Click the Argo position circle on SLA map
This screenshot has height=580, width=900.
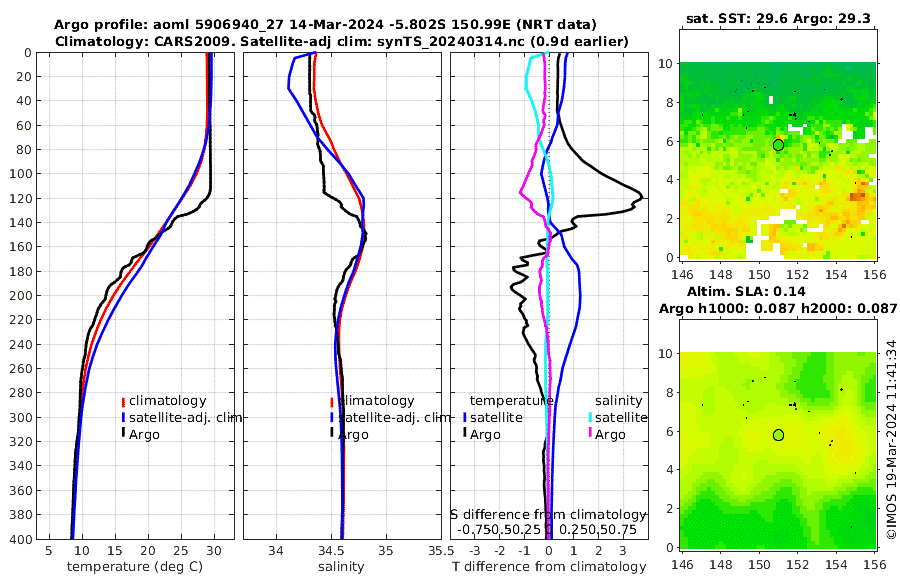778,435
